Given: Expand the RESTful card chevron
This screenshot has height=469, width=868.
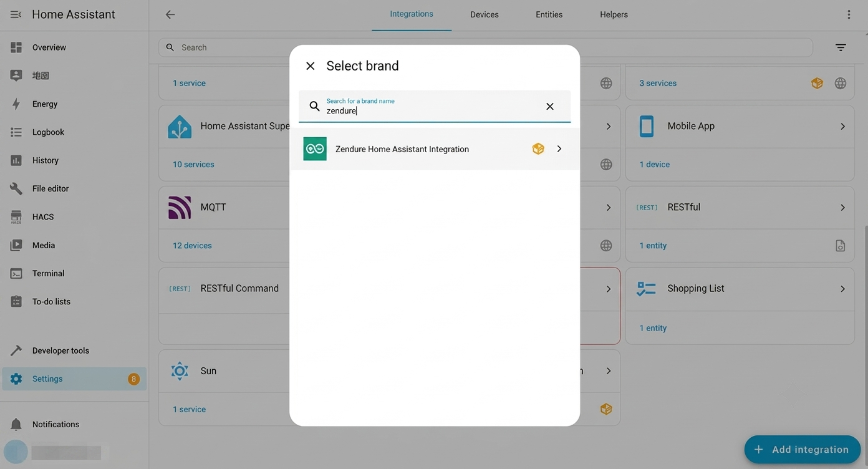Looking at the screenshot, I should (842, 208).
